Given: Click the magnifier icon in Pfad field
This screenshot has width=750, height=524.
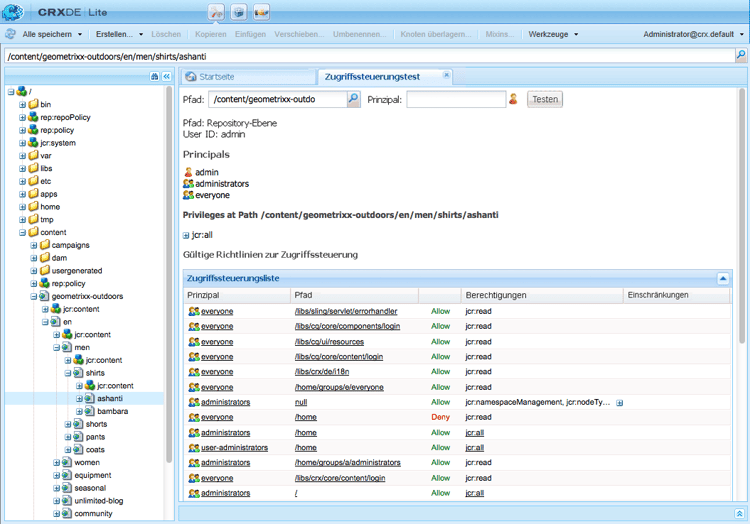Looking at the screenshot, I should pyautogui.click(x=353, y=99).
